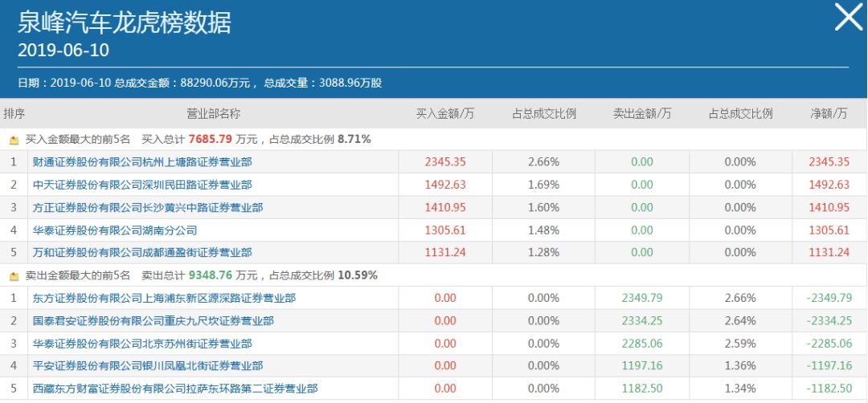
Task: Click the 卖出金额/万 column header
Action: [x=642, y=114]
